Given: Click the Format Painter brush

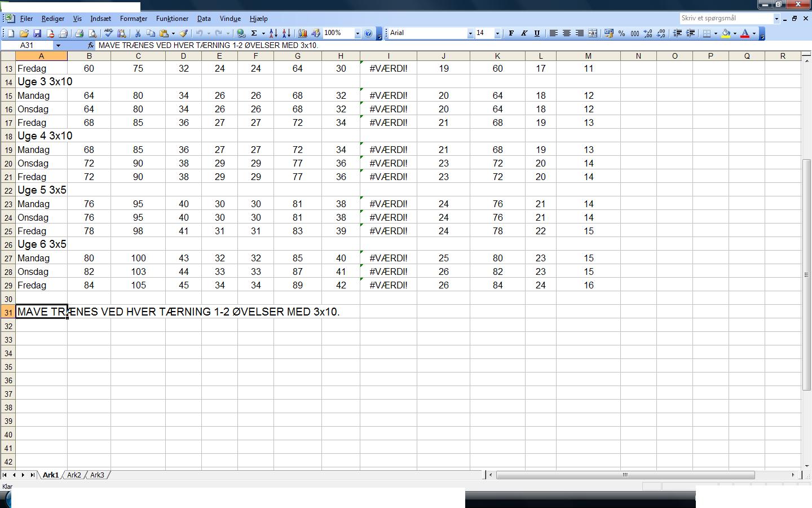Looking at the screenshot, I should tap(183, 33).
